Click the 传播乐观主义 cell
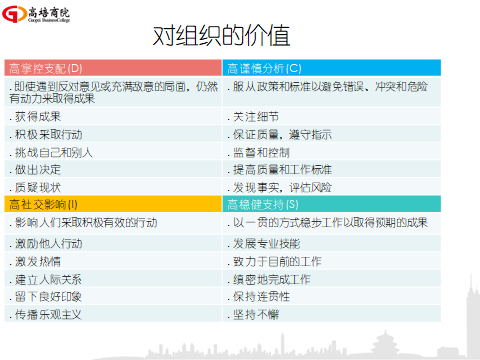The image size is (480, 360). [x=113, y=314]
